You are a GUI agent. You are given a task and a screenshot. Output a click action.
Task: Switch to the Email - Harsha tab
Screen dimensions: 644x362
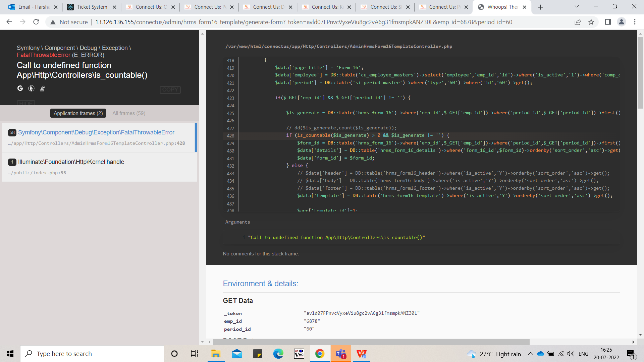pyautogui.click(x=31, y=7)
